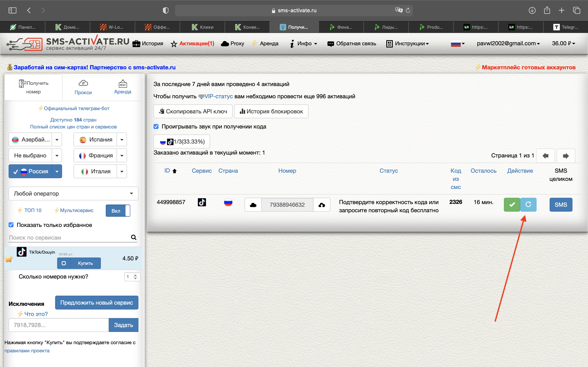Click the exclusions input field 7918,7928
This screenshot has height=367, width=588.
coord(59,325)
